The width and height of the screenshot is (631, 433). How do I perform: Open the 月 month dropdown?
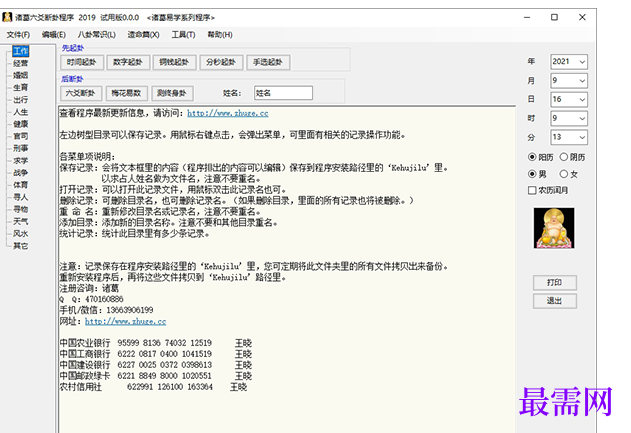[x=569, y=80]
